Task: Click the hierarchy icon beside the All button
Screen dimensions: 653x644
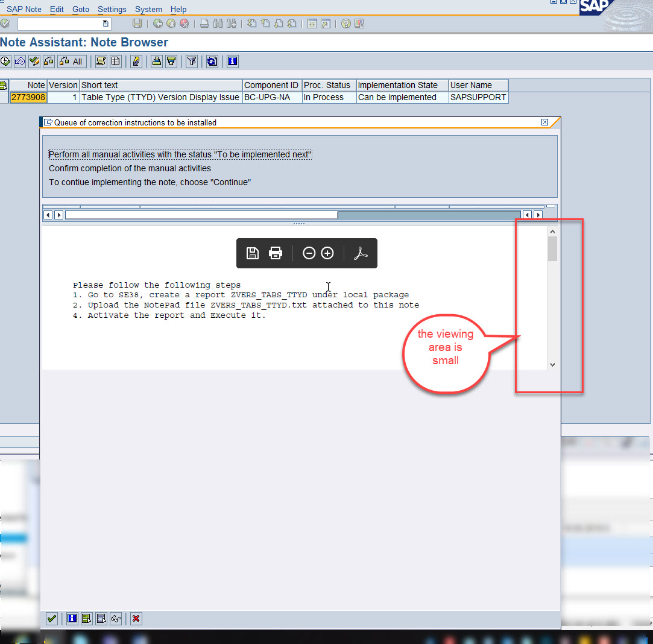Action: pyautogui.click(x=49, y=62)
